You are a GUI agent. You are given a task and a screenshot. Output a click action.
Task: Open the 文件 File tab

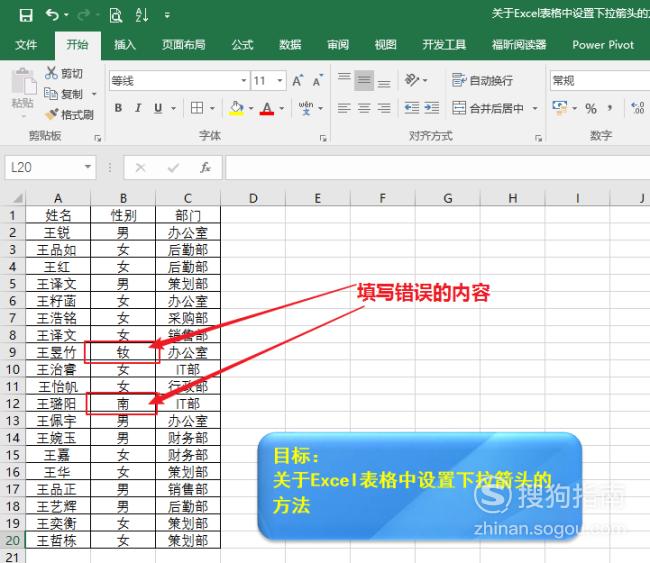pos(26,45)
